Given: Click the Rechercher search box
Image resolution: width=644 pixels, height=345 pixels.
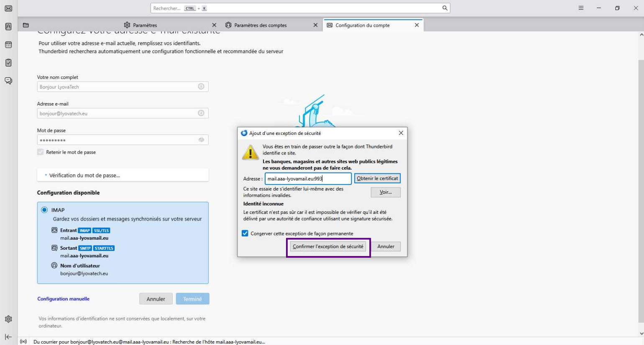Looking at the screenshot, I should pyautogui.click(x=300, y=8).
